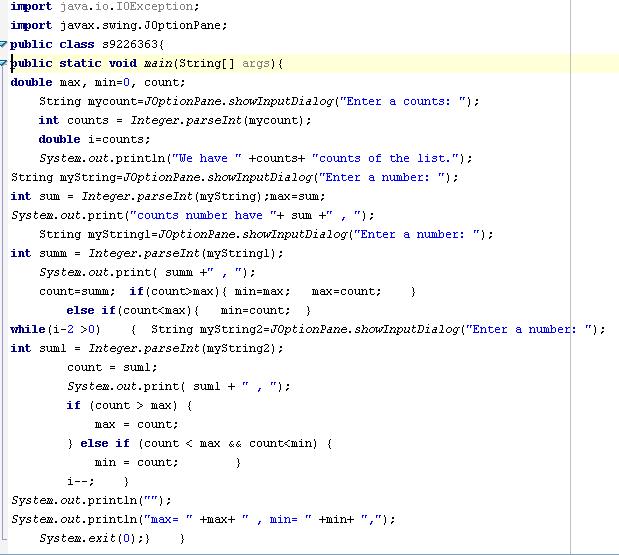Viewport: 619px width, 555px height.
Task: Click the myString=JOptionPane.showInputDialog line
Action: 234,177
